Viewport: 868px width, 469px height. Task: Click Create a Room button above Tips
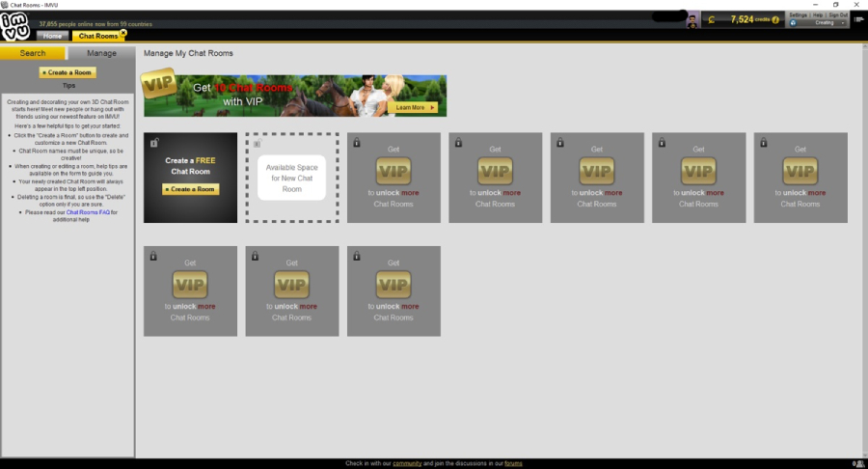68,72
